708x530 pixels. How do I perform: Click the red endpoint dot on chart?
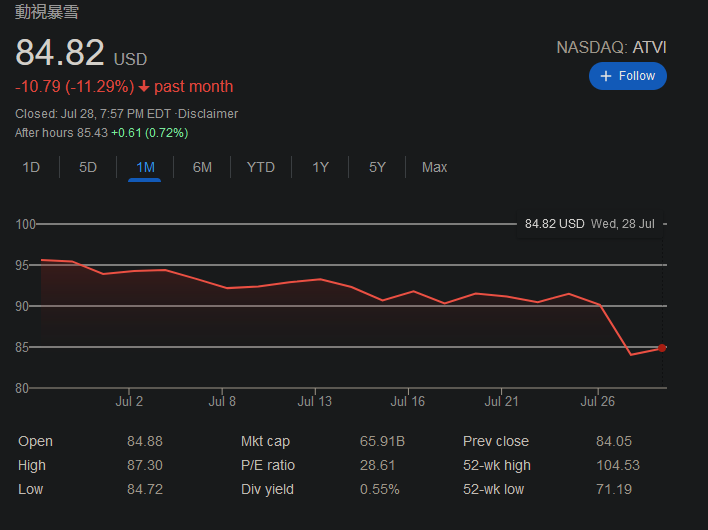click(x=662, y=348)
